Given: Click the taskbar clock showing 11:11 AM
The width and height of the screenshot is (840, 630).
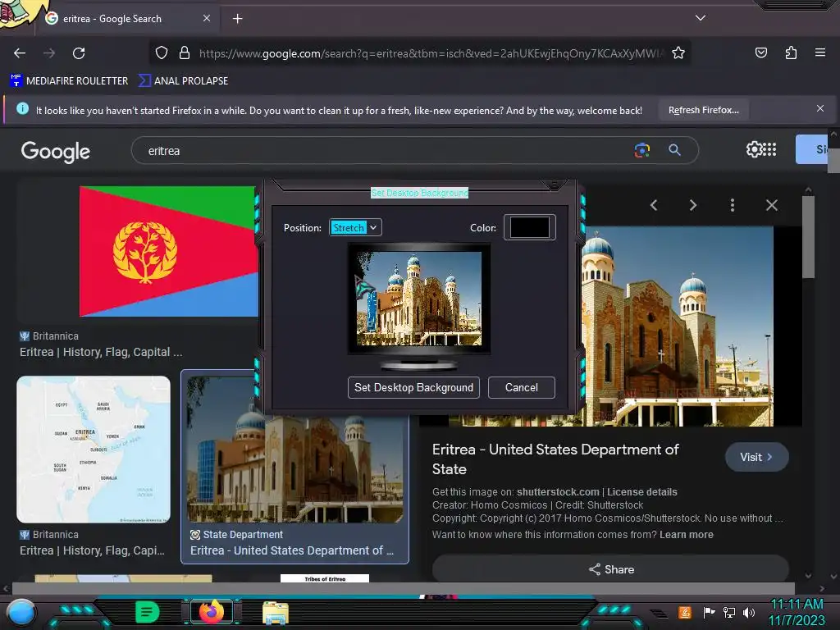Looking at the screenshot, I should [x=797, y=612].
